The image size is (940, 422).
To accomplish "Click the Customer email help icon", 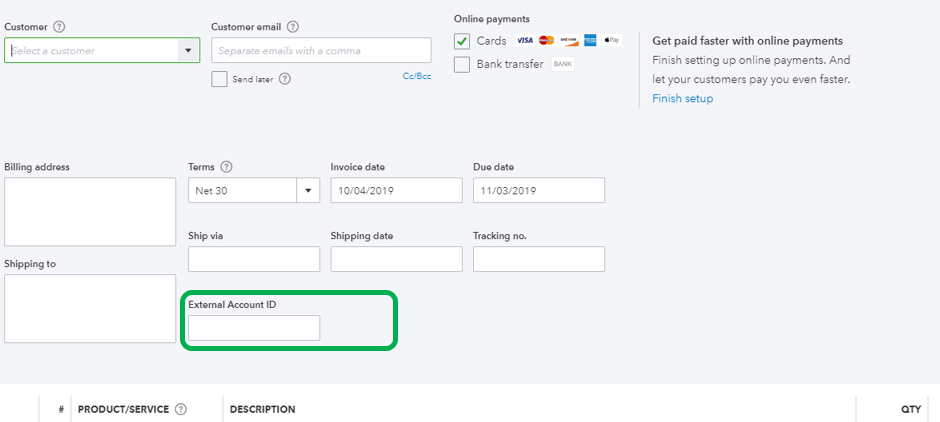I will point(293,27).
